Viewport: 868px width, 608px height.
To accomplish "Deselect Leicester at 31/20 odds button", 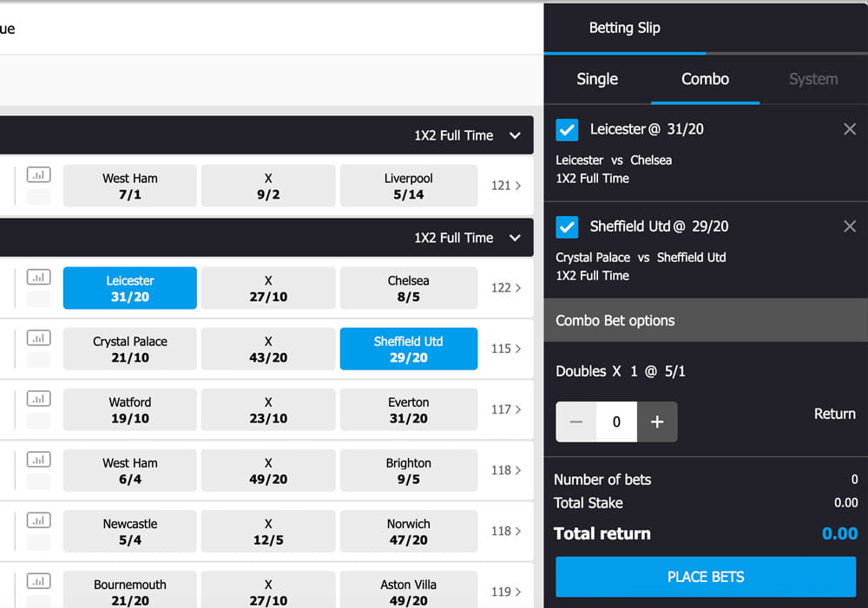I will (x=130, y=288).
